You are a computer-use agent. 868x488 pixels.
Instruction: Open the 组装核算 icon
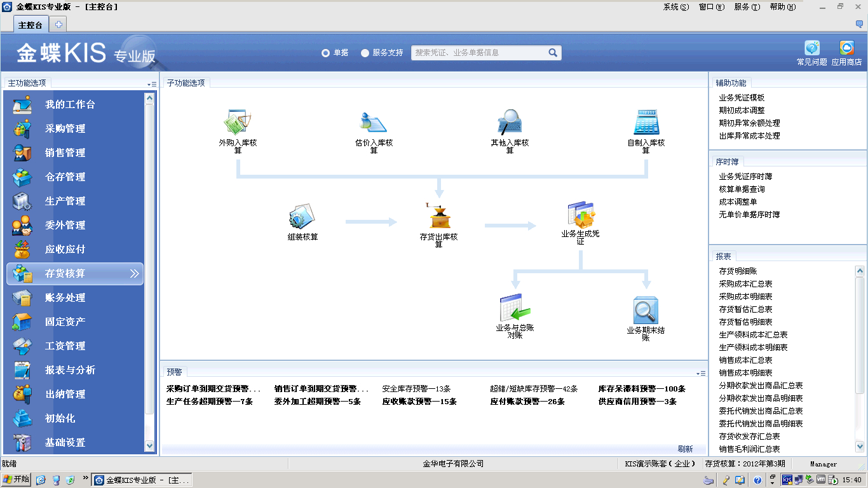[x=302, y=217]
